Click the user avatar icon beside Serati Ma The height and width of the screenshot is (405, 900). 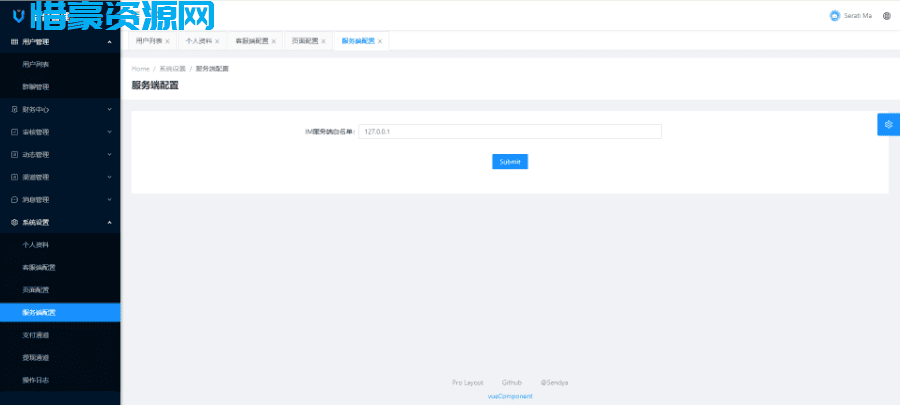click(x=835, y=16)
